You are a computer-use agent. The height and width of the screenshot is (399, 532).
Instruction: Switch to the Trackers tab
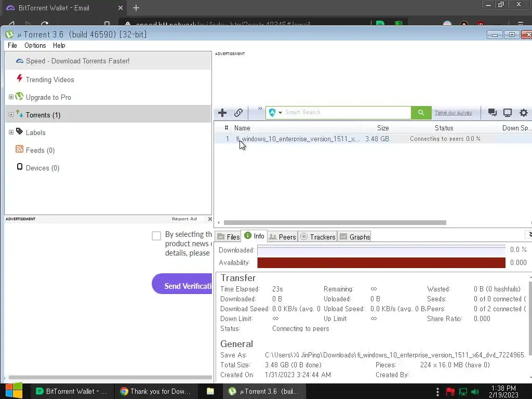point(318,237)
